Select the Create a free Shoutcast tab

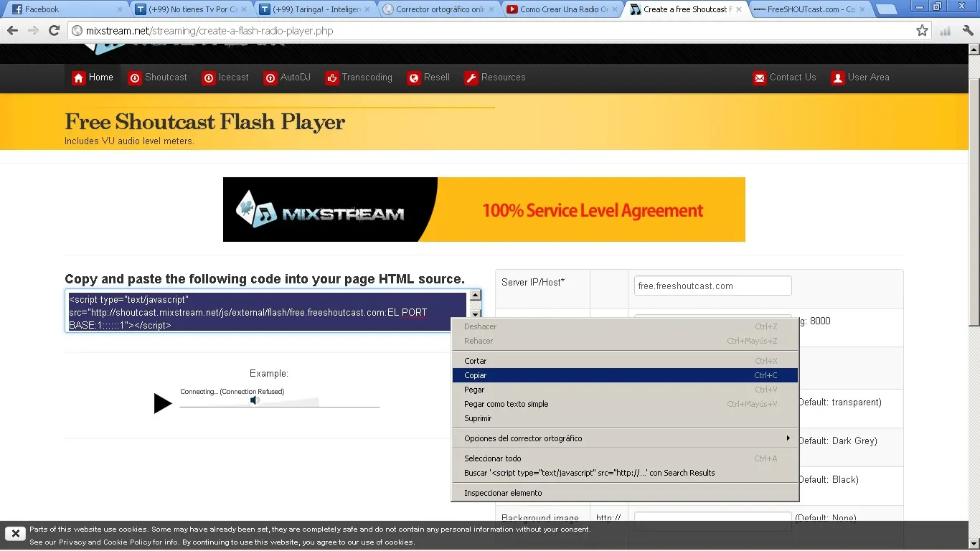[x=686, y=9]
